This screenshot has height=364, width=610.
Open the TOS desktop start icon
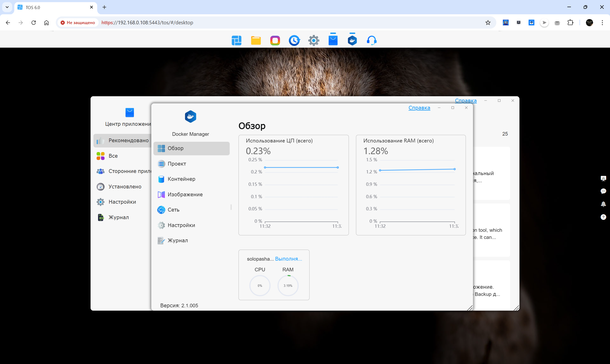click(236, 40)
